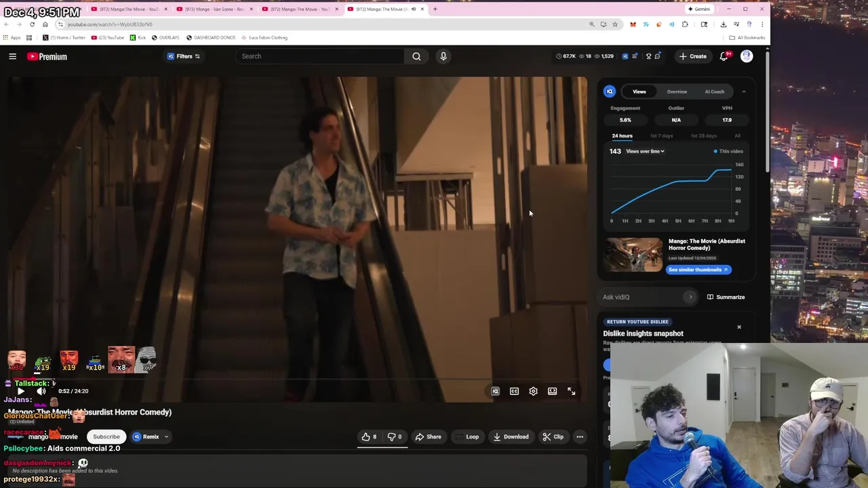Select the 1st 7 days range
868x488 pixels.
(661, 136)
